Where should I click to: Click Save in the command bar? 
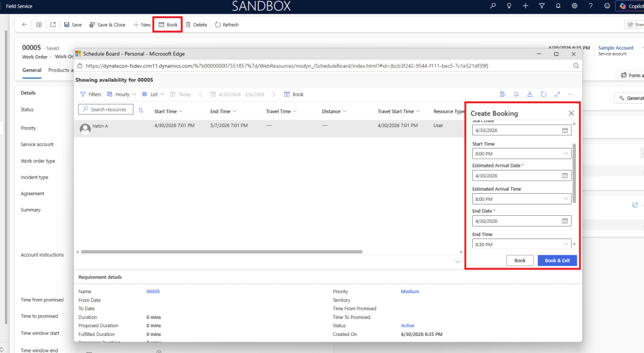pyautogui.click(x=73, y=25)
